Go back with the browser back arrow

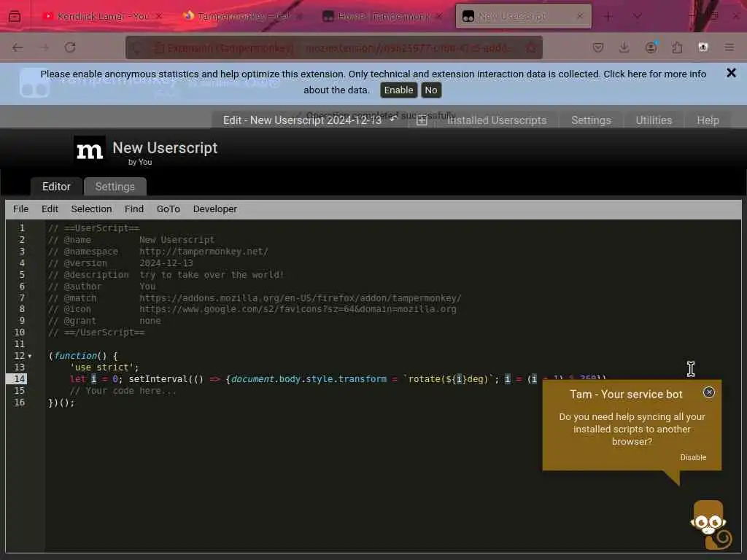pos(18,47)
